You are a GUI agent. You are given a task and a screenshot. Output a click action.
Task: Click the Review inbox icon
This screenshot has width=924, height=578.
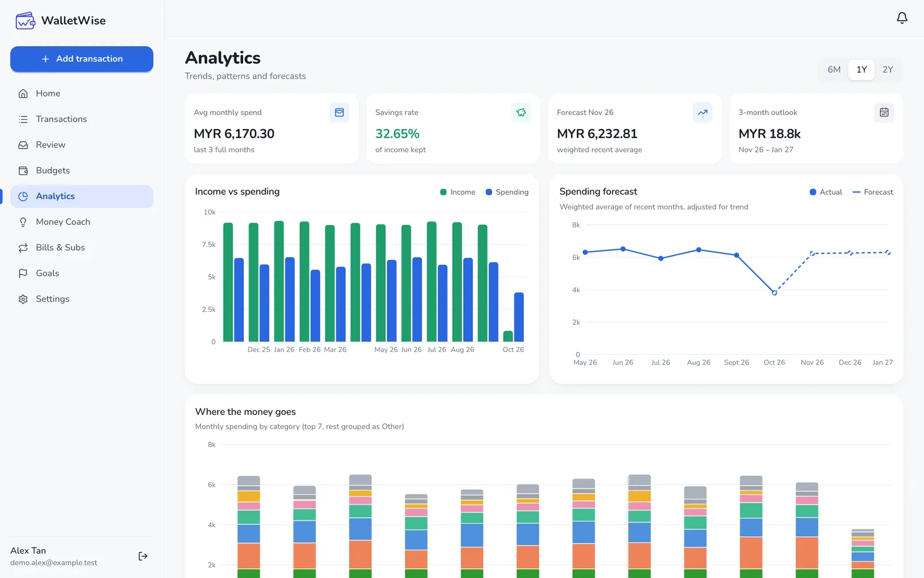[23, 145]
